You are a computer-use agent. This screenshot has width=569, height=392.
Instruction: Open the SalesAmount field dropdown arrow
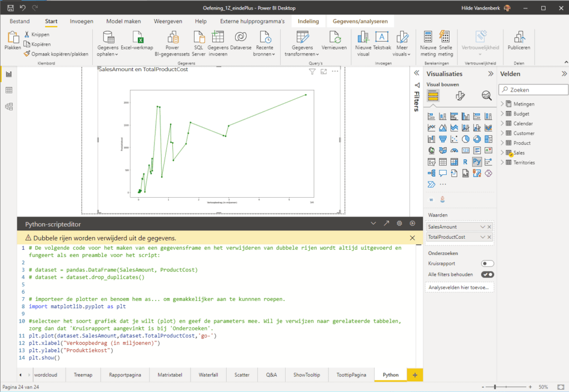tap(483, 227)
